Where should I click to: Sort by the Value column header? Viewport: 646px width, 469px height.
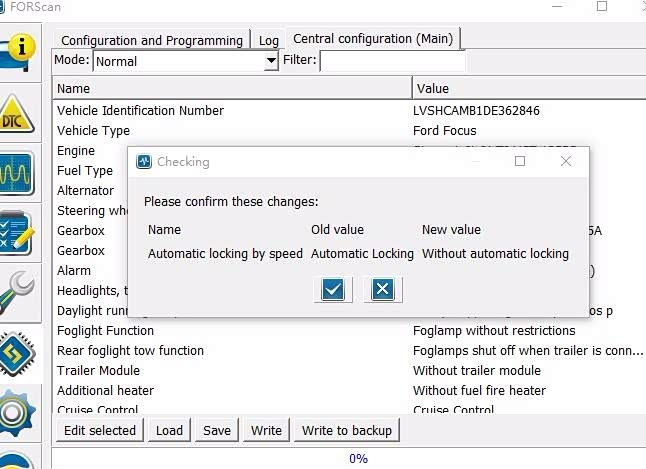click(529, 88)
